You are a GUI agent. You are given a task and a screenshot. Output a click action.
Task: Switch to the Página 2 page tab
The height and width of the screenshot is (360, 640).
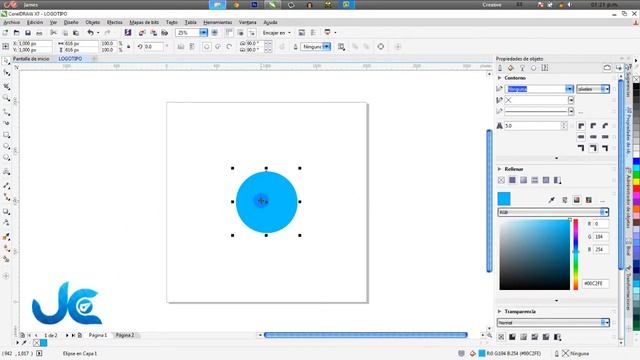coord(125,335)
